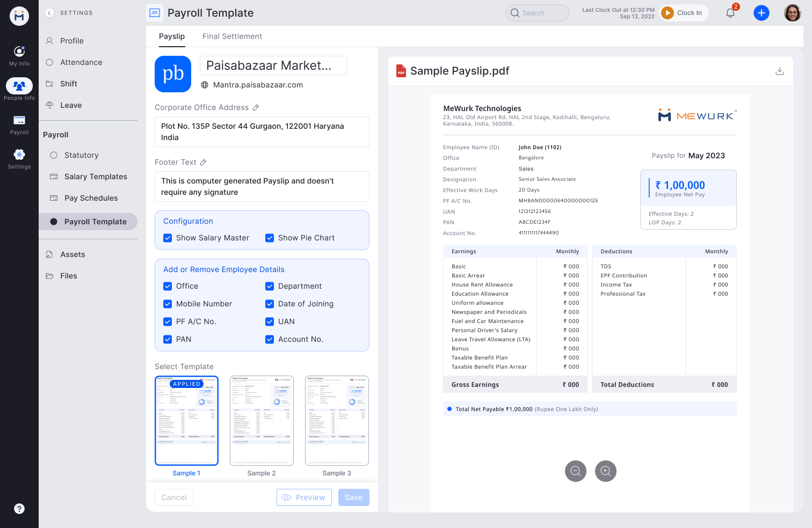The image size is (812, 528).
Task: Zoom in on the payslip preview
Action: click(x=606, y=471)
